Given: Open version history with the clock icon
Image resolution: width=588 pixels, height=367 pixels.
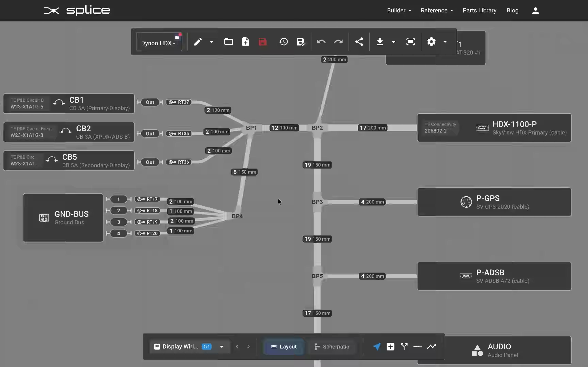Looking at the screenshot, I should pyautogui.click(x=283, y=41).
